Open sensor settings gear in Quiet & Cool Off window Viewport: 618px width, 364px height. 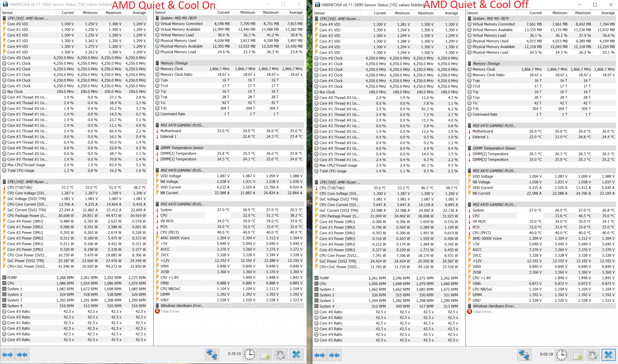(592, 355)
